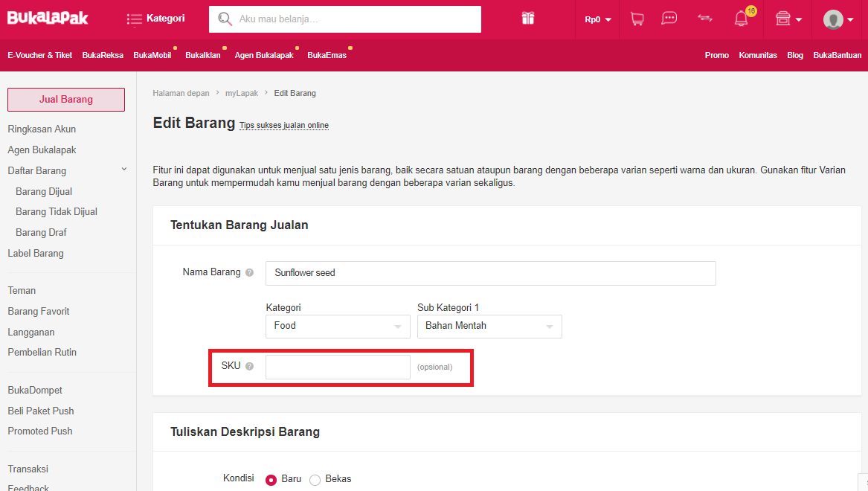Open the Kategori Food dropdown

click(338, 326)
